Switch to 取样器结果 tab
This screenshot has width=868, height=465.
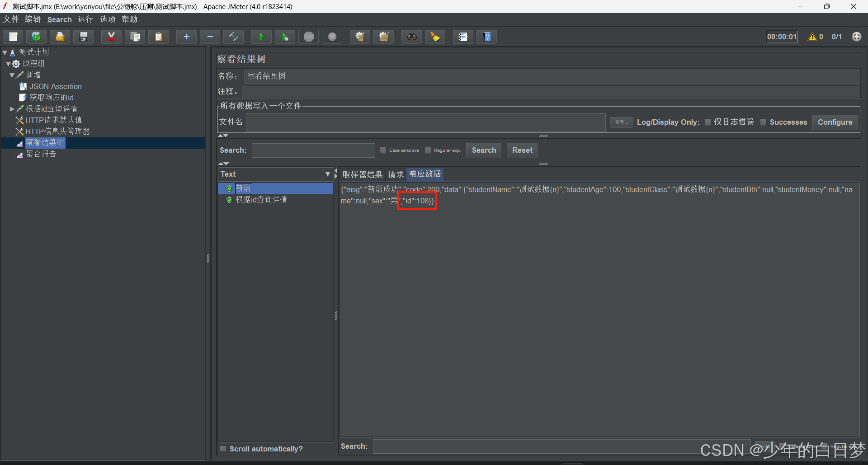tap(362, 174)
